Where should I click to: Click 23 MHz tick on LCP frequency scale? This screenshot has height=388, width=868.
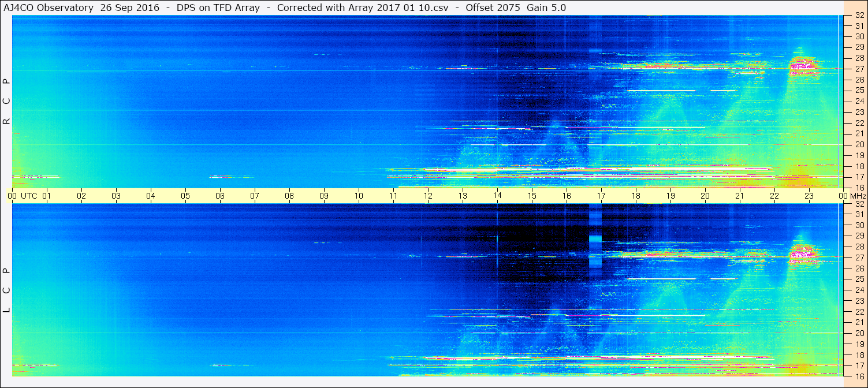point(859,301)
